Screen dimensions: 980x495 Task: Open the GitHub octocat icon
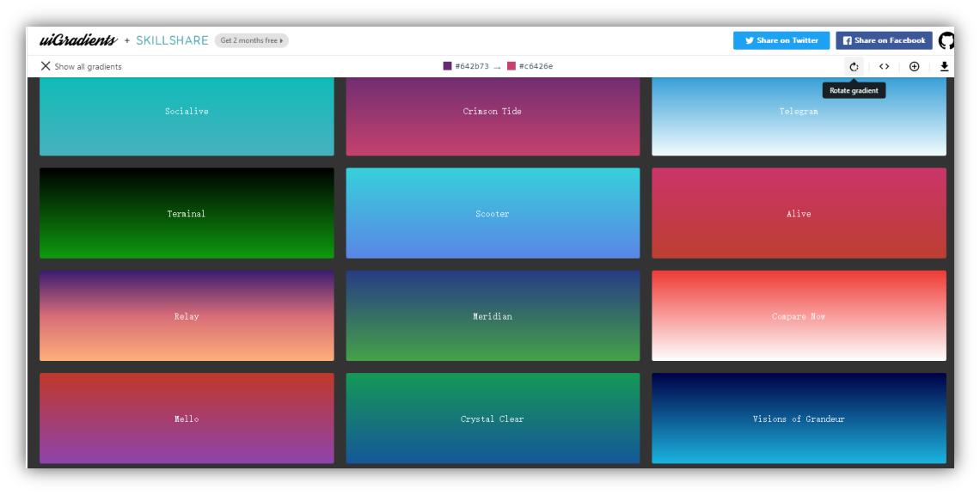[946, 40]
